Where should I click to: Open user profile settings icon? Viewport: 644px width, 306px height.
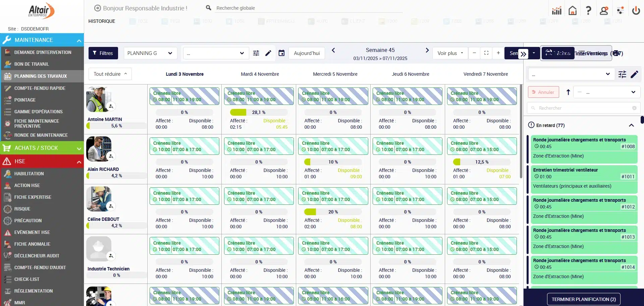point(604,11)
